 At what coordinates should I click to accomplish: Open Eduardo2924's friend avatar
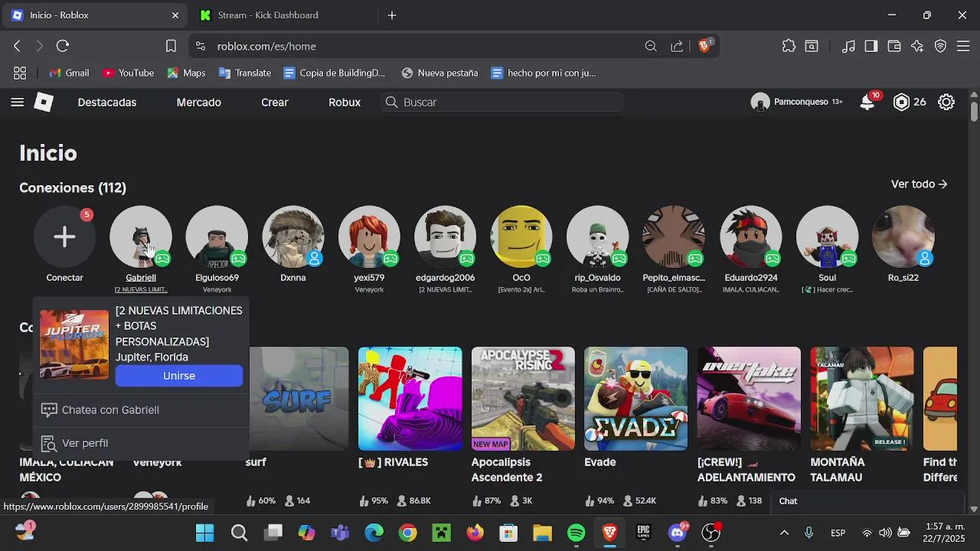coord(751,236)
